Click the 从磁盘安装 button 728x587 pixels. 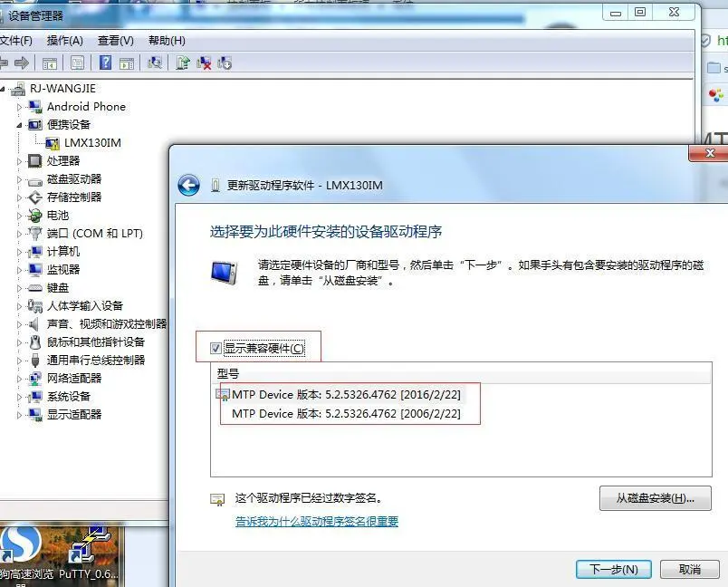[654, 499]
